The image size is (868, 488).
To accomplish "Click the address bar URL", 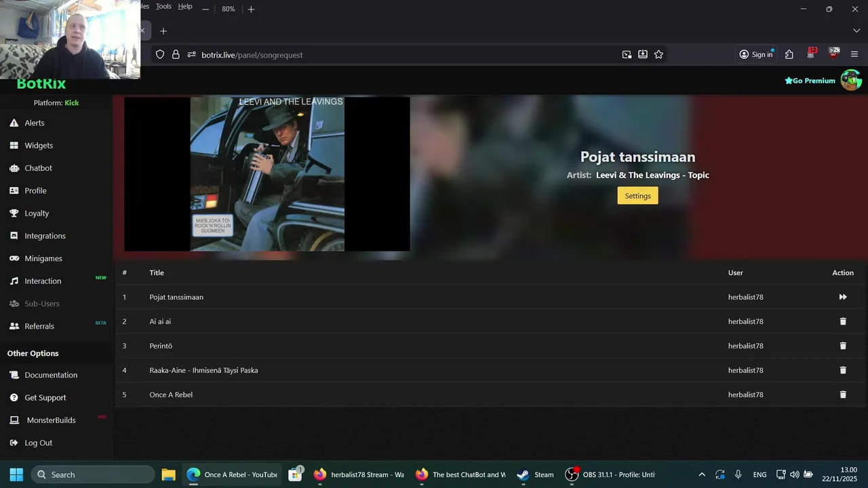I will (x=252, y=55).
